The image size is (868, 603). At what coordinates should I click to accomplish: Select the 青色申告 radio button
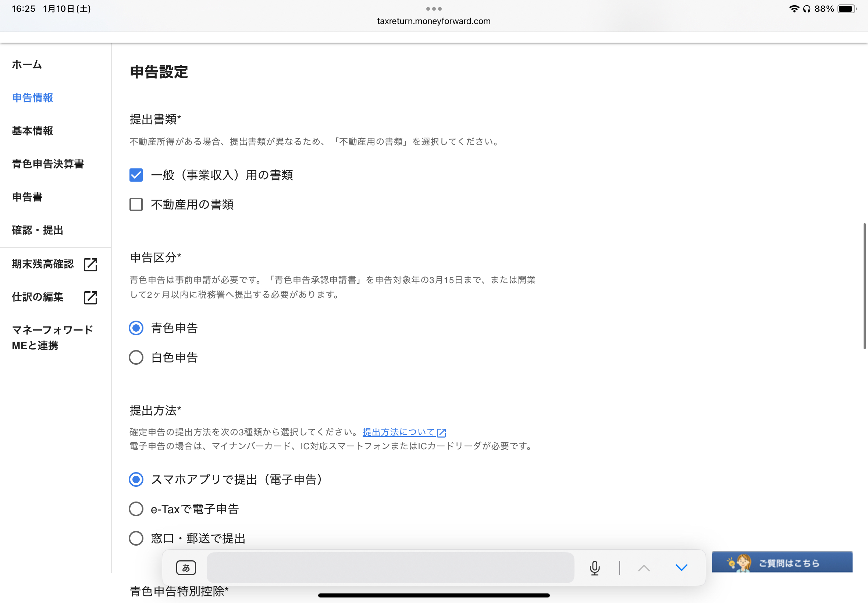point(136,328)
